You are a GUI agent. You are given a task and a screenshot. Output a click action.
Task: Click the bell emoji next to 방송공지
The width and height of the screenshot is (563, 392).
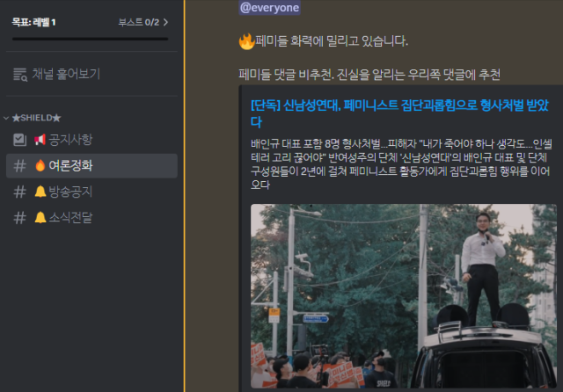40,192
